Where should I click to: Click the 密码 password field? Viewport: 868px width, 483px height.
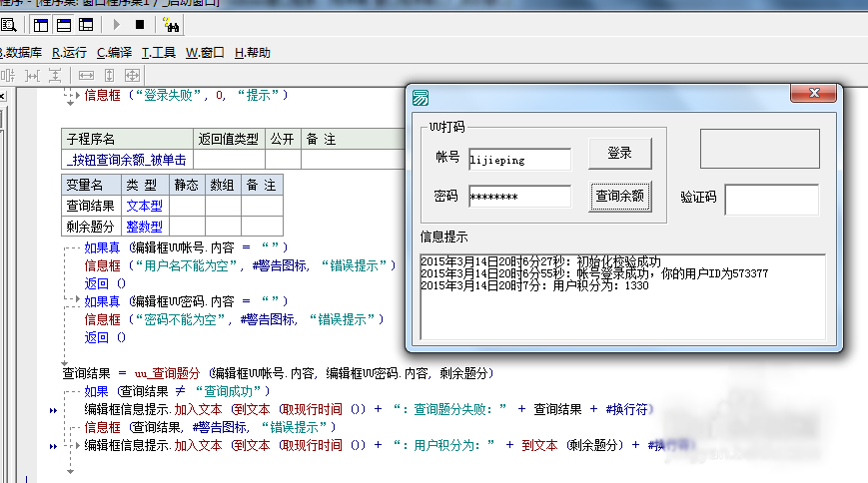[x=518, y=197]
